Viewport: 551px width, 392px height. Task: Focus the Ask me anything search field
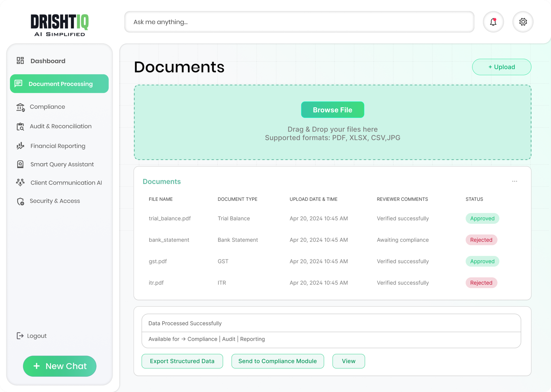(x=299, y=22)
